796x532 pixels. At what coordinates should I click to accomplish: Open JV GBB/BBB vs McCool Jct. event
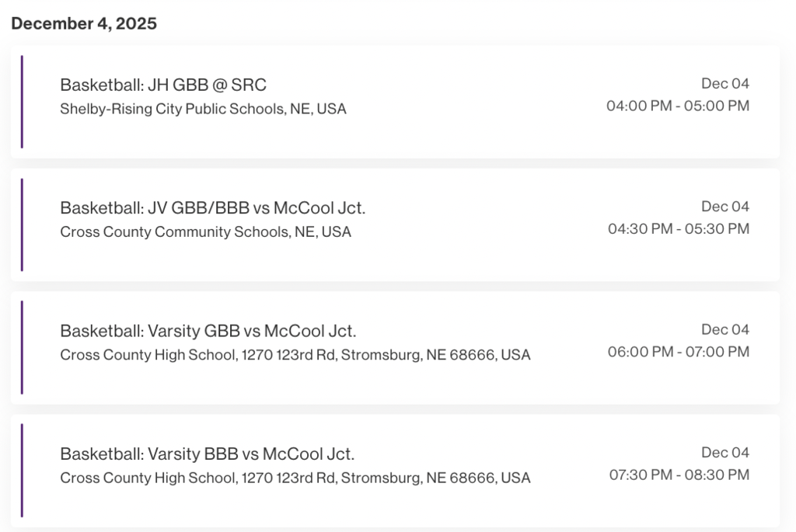[212, 207]
